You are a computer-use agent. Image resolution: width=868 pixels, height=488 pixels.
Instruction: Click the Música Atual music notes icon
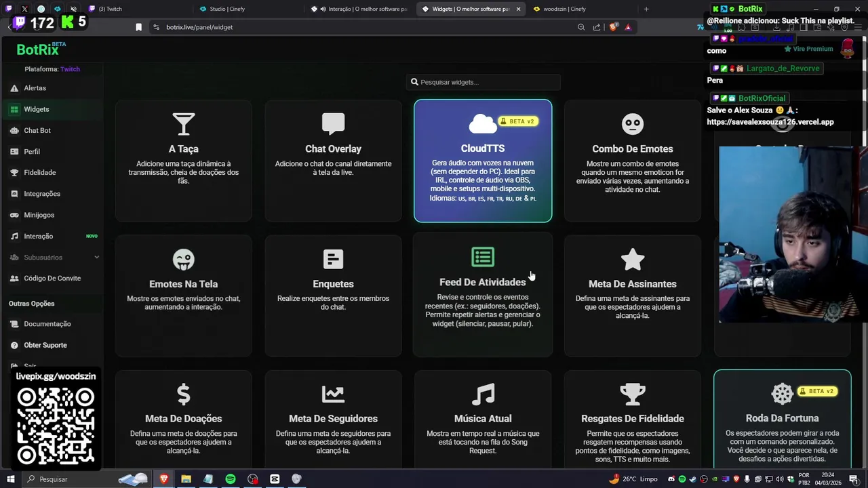pyautogui.click(x=483, y=394)
